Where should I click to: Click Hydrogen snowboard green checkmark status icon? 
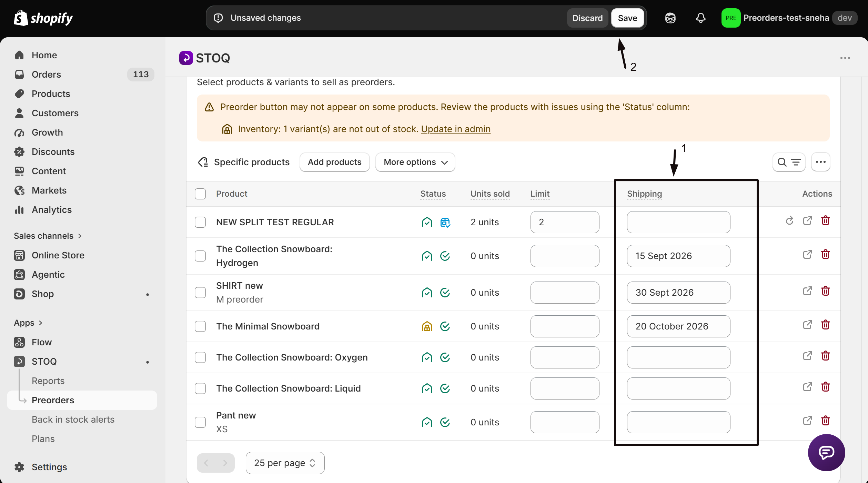445,256
